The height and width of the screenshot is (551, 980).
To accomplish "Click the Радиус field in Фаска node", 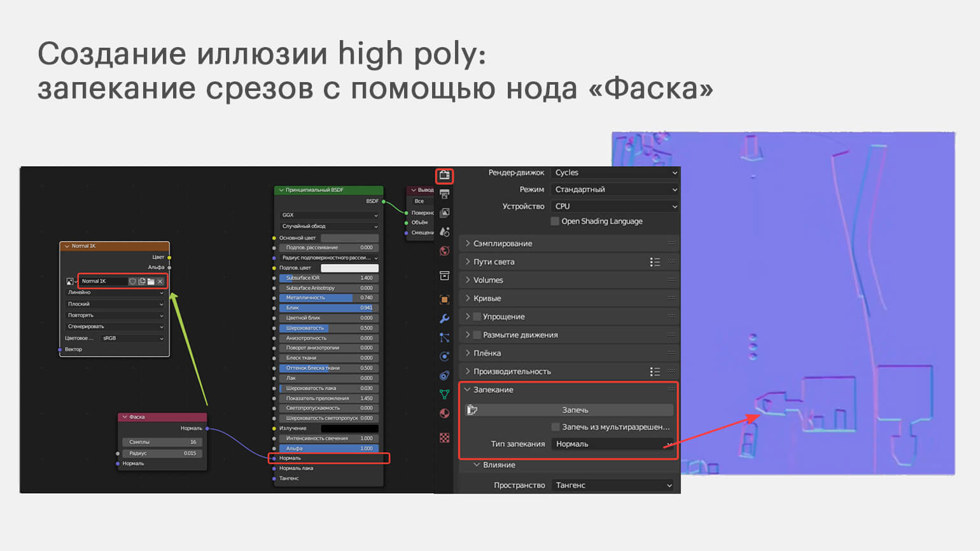I will [x=163, y=454].
